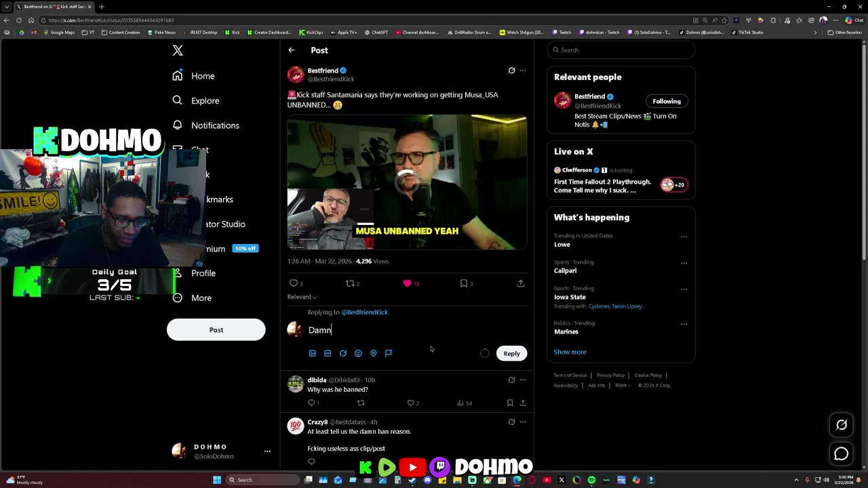Play the Musa unbanned video thumbnail
This screenshot has height=488, width=868.
click(407, 182)
